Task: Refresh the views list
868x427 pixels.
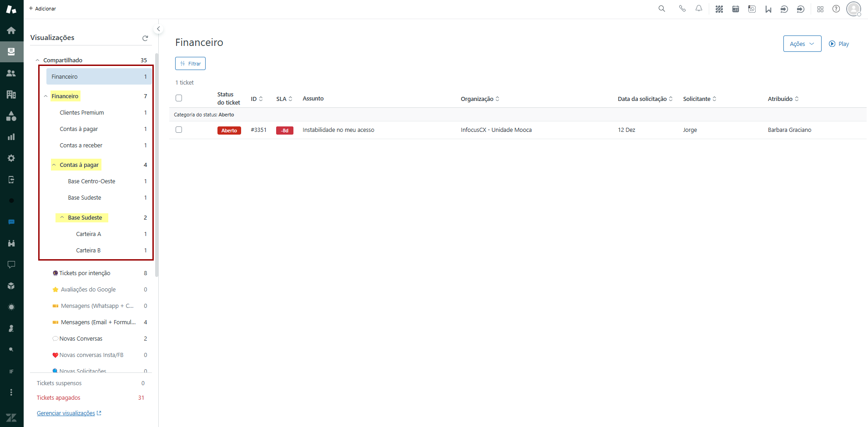Action: tap(145, 38)
